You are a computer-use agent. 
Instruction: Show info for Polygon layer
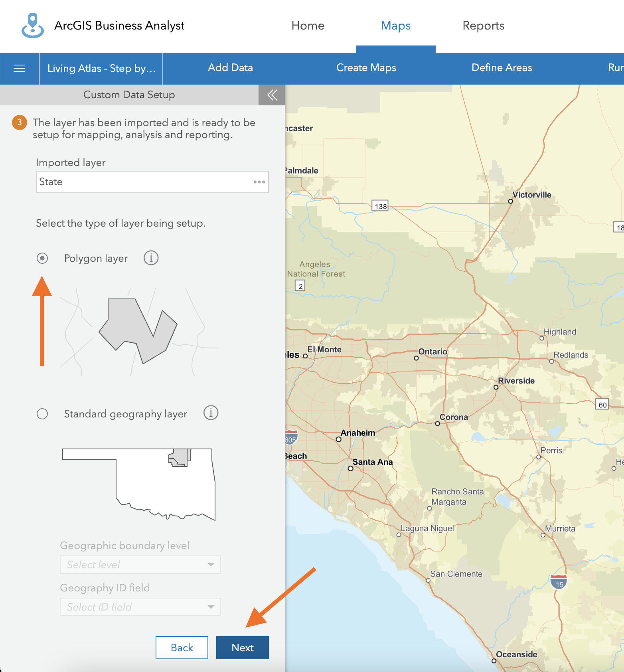click(151, 258)
